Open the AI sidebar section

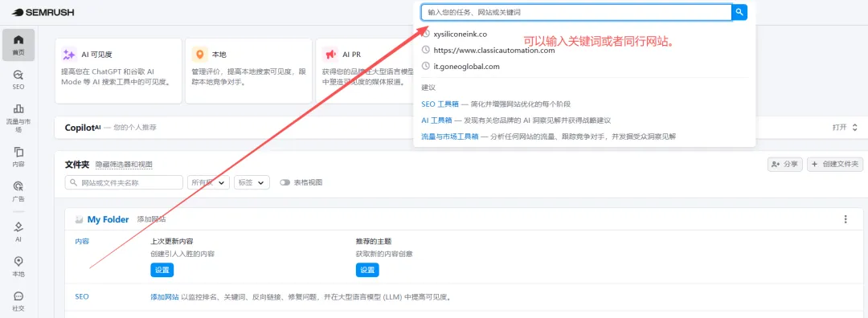point(18,232)
